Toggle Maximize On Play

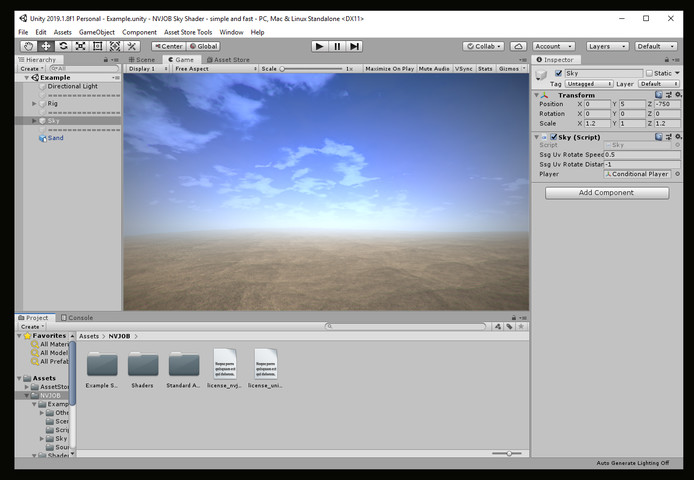(389, 69)
